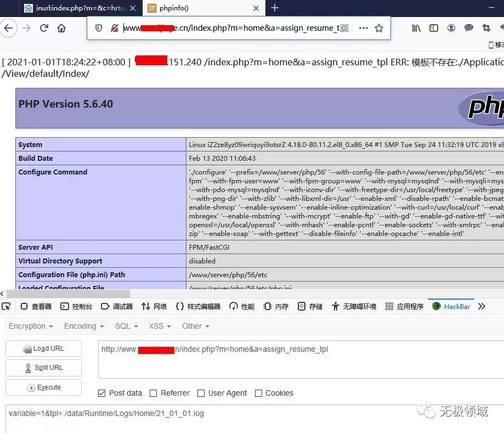
Task: Activate the devtools element picker icon
Action: pyautogui.click(x=6, y=307)
